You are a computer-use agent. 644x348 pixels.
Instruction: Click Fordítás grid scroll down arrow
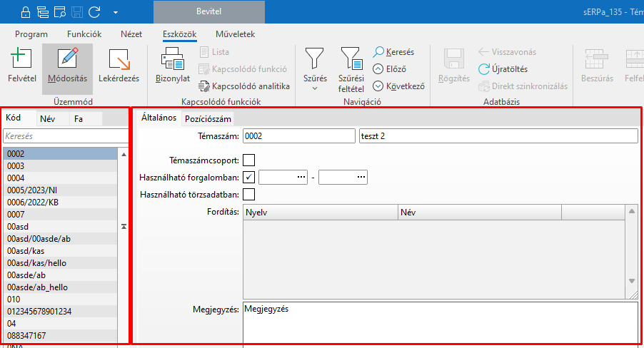(x=632, y=281)
